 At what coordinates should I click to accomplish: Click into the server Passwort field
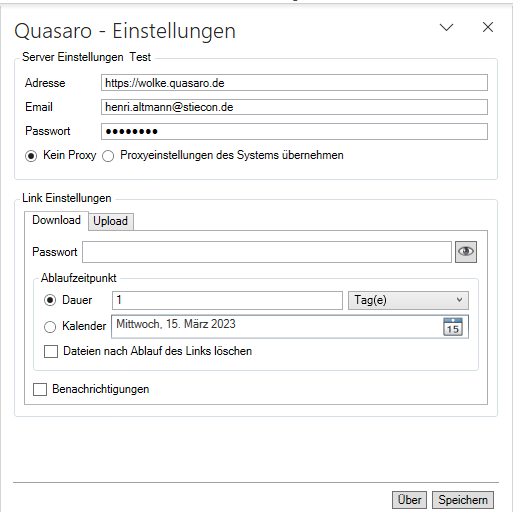294,131
